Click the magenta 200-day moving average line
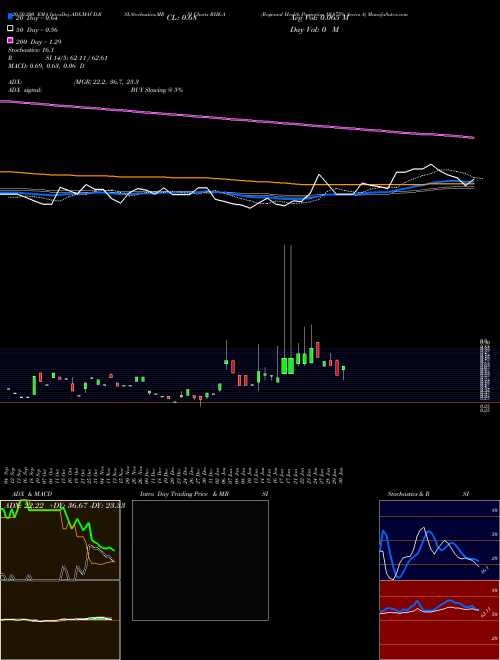This screenshot has height=660, width=500. [x=237, y=119]
